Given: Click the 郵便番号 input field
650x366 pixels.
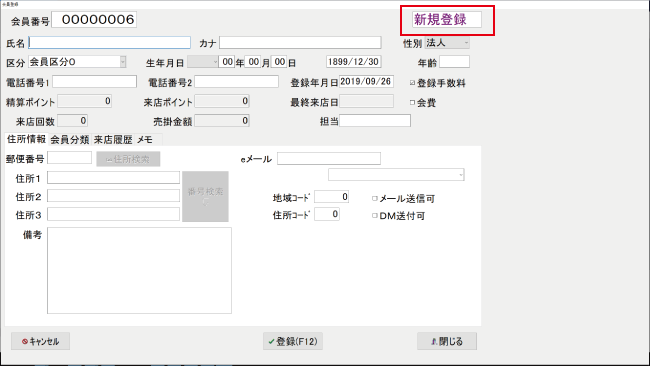Looking at the screenshot, I should click(70, 158).
